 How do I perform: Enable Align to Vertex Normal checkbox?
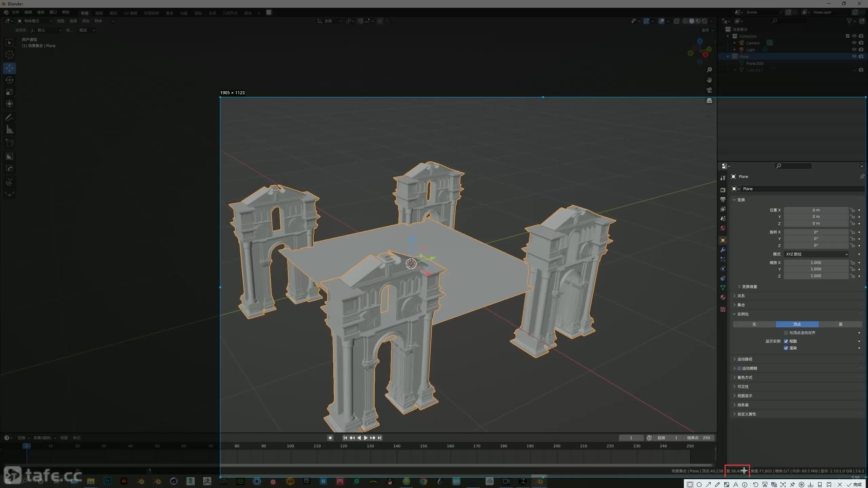[786, 333]
